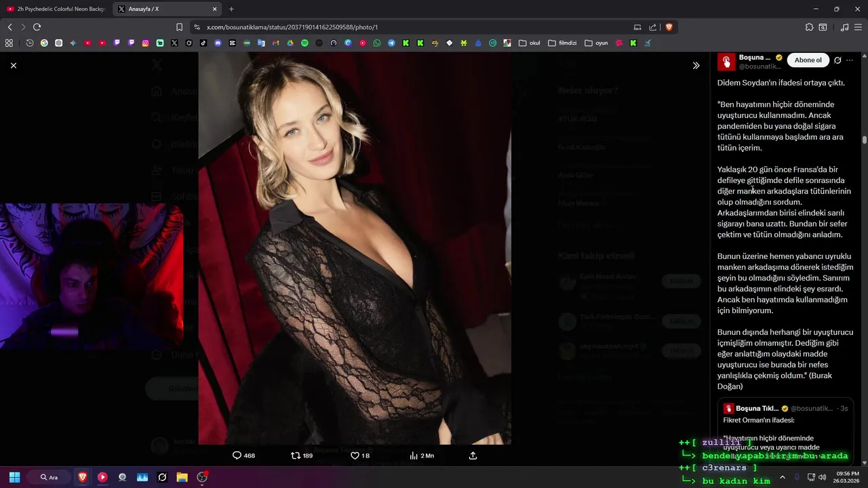
Task: Open the X bookmark icon
Action: [x=174, y=43]
